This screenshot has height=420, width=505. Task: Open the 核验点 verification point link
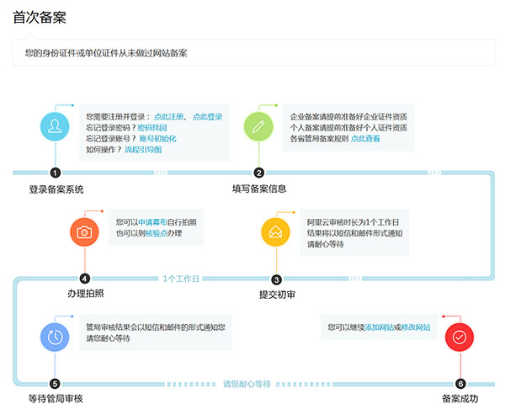[x=157, y=232]
